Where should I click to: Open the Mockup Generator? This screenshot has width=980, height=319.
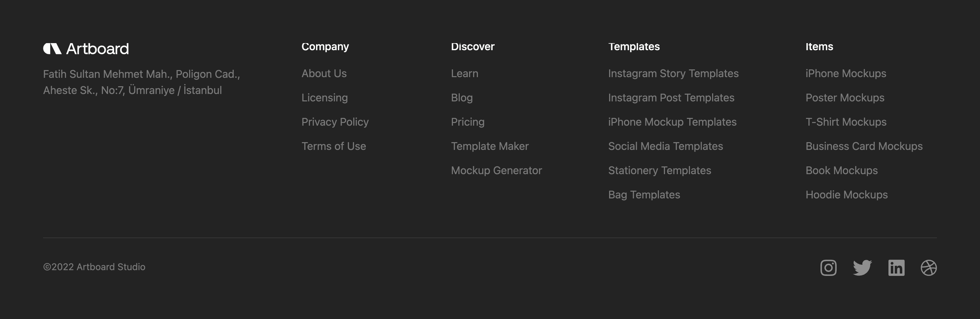pyautogui.click(x=496, y=170)
